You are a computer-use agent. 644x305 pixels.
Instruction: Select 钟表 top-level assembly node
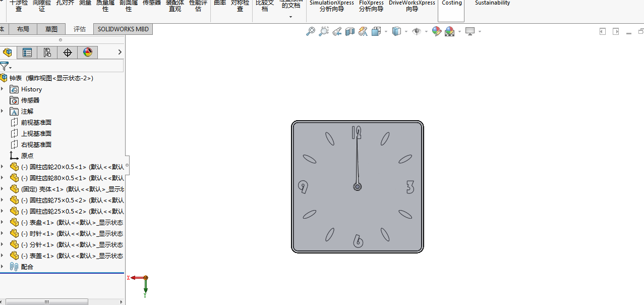coord(51,78)
